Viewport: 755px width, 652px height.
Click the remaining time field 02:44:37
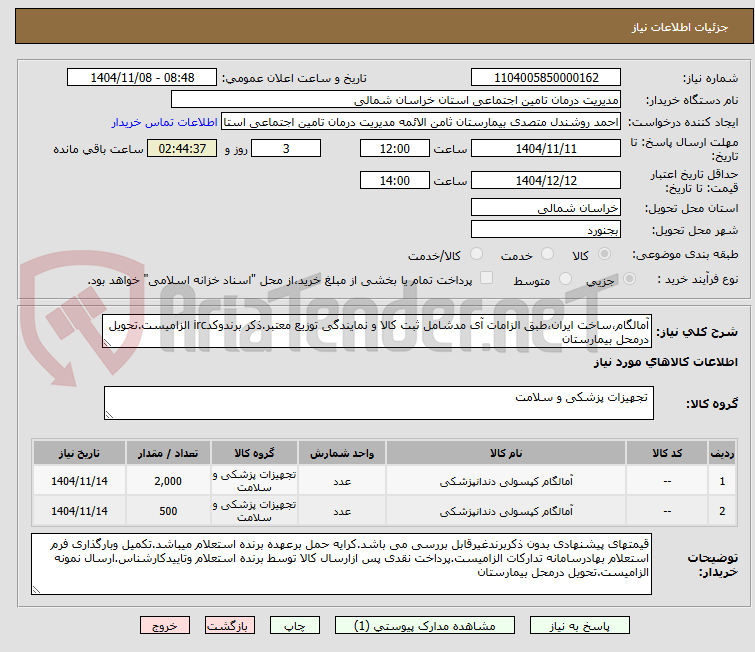182,148
